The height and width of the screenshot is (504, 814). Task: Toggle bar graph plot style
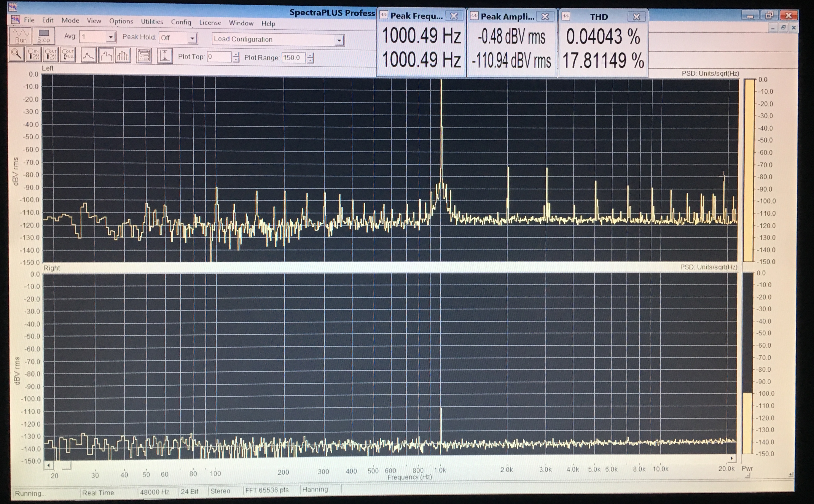point(123,56)
